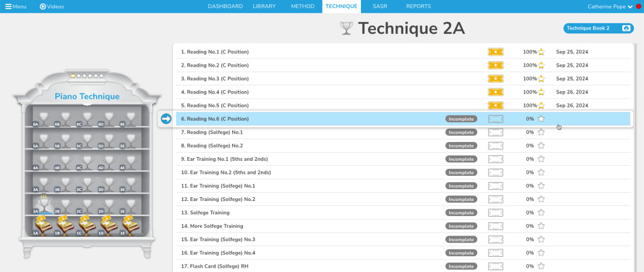
Task: Click the gold ticket for Reading No.1
Action: [x=496, y=52]
